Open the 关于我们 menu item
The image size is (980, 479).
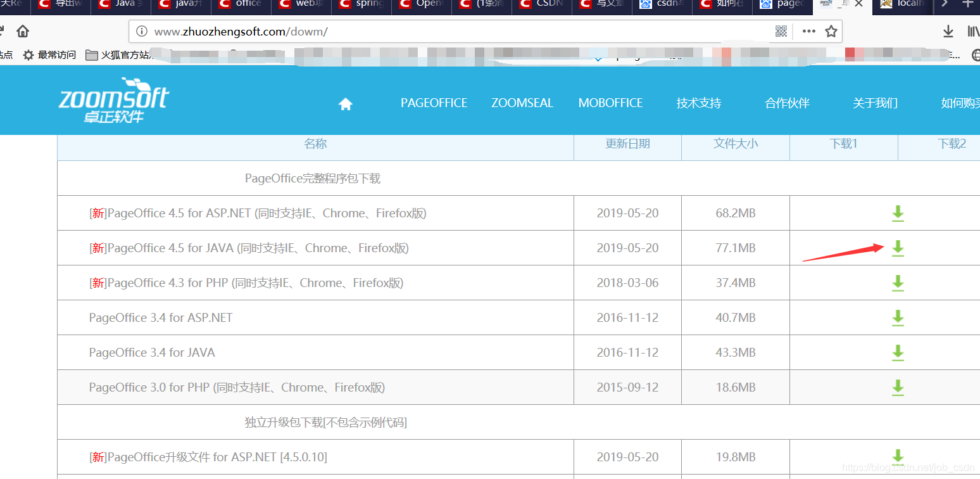tap(876, 103)
